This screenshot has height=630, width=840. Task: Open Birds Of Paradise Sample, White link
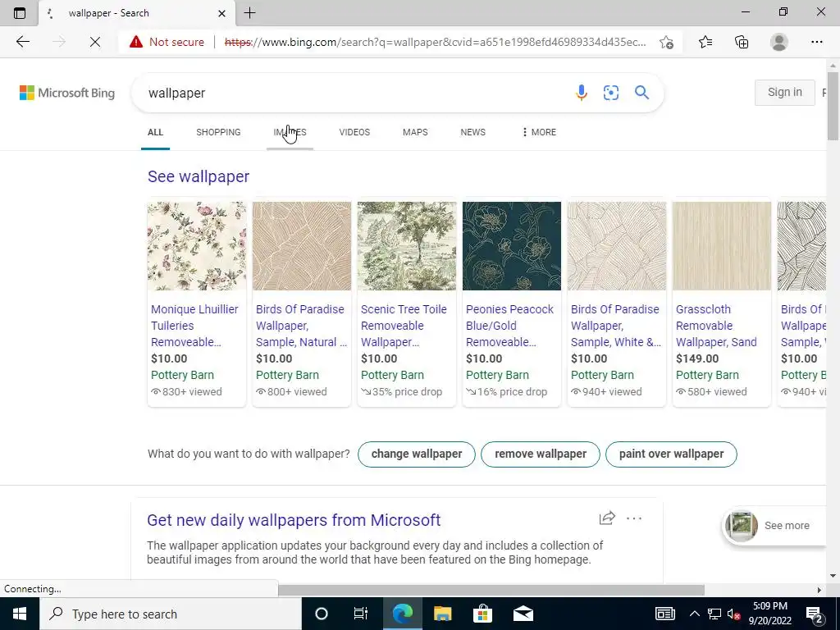616,325
